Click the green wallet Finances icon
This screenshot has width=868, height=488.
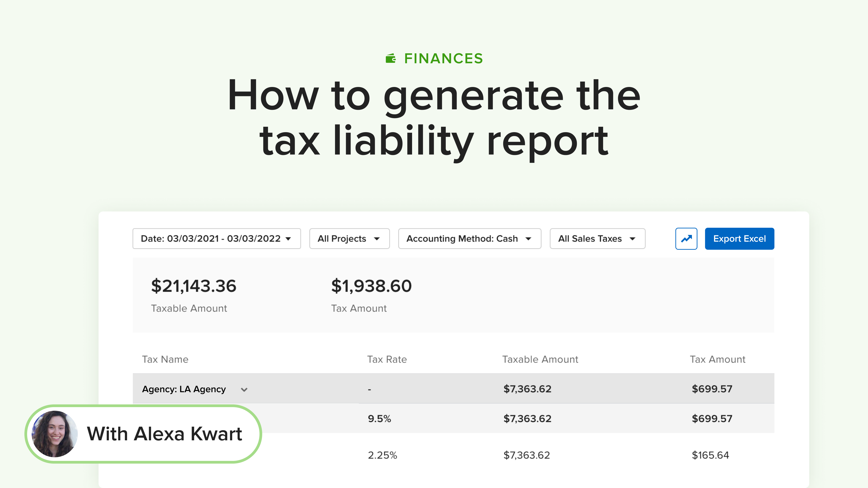(391, 59)
